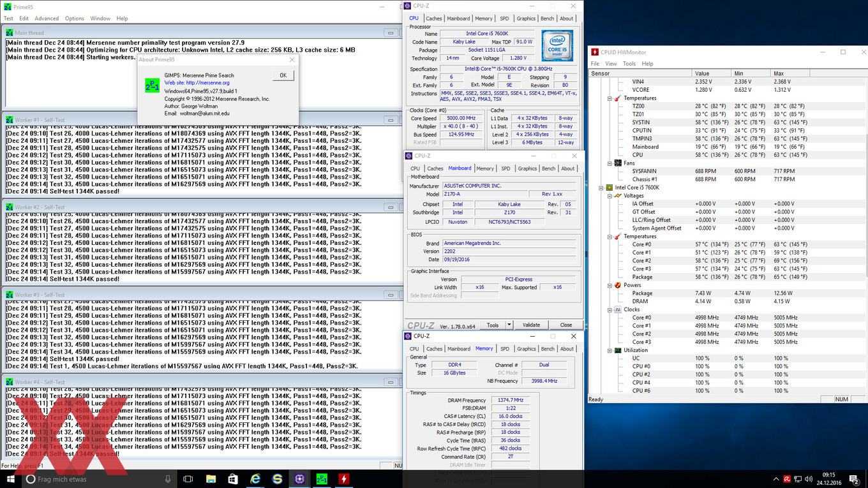This screenshot has height=488, width=868.
Task: Click the Intel Core i5 processor tree icon
Action: coord(609,188)
